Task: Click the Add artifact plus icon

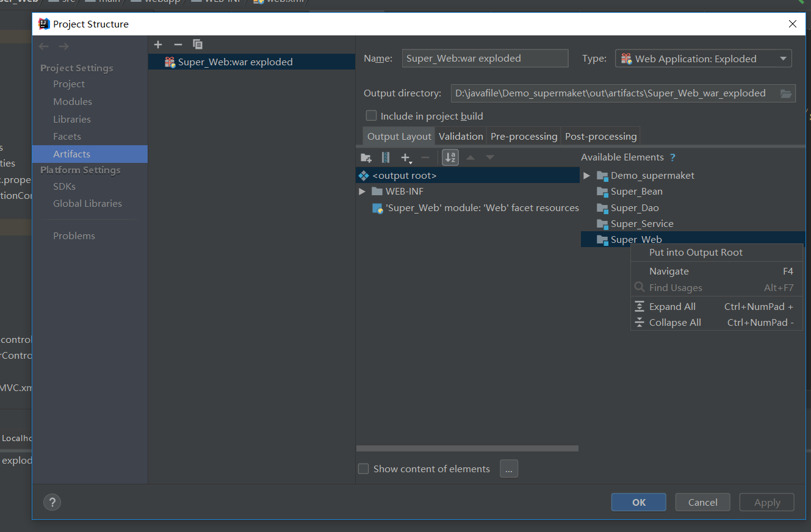Action: click(x=158, y=44)
